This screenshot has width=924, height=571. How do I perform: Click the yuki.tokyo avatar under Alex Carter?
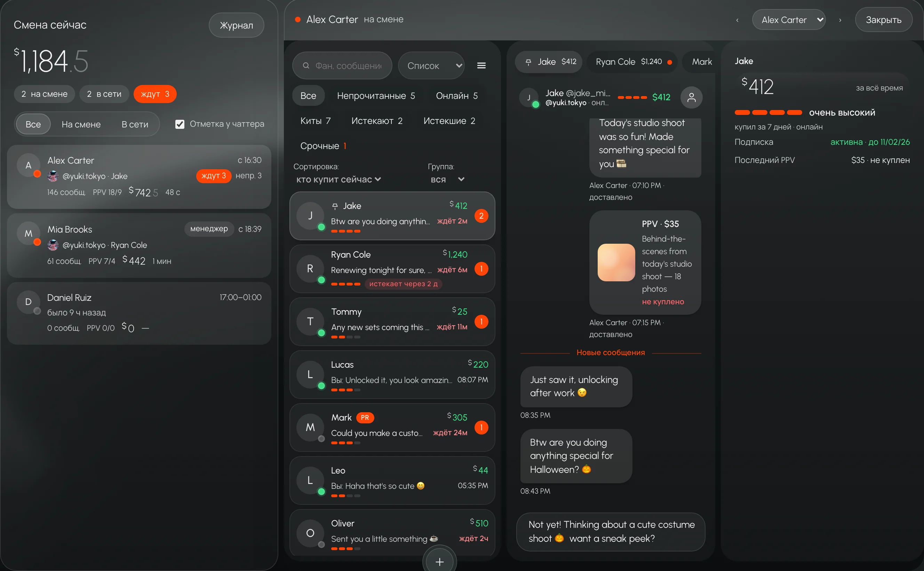click(53, 176)
